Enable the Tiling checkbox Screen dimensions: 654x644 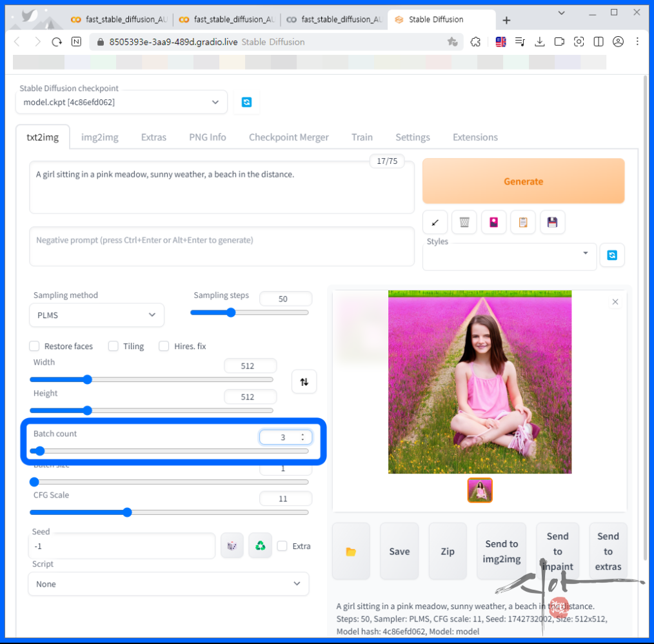[113, 346]
